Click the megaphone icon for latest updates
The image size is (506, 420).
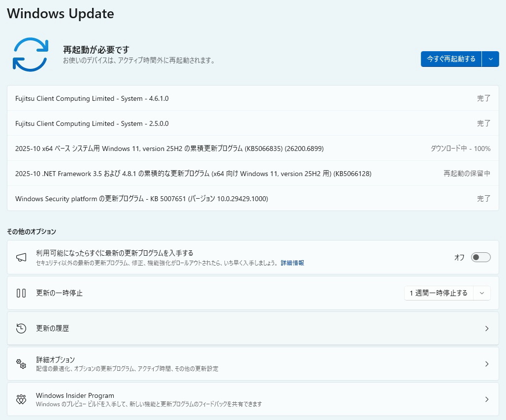21,257
